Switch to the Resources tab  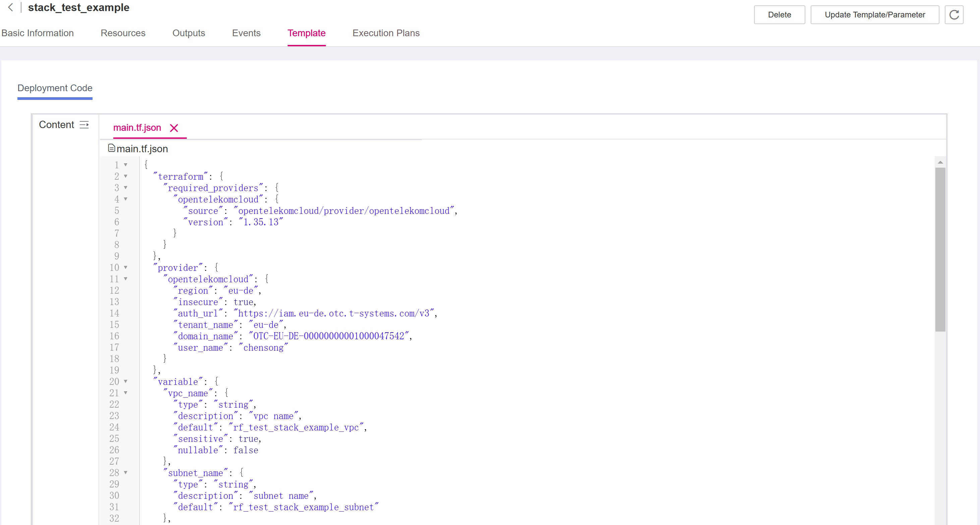123,33
